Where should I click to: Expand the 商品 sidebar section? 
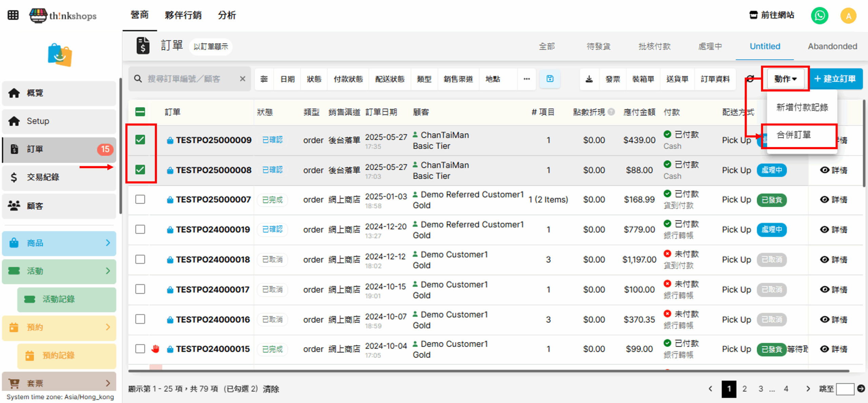(59, 243)
